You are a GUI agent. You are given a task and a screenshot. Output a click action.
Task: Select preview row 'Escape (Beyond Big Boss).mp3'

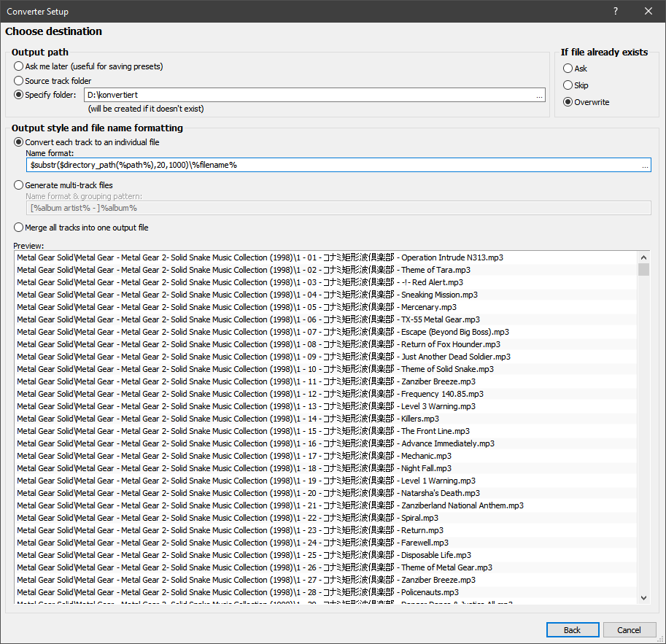326,332
